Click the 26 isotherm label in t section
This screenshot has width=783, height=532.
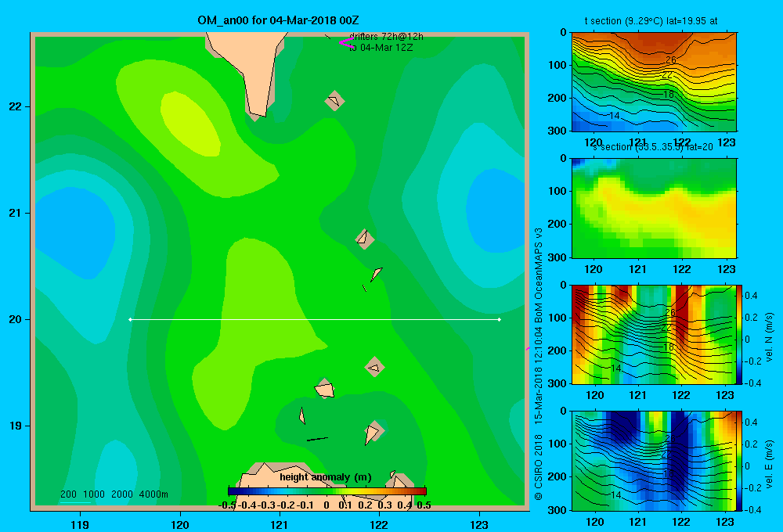point(671,60)
